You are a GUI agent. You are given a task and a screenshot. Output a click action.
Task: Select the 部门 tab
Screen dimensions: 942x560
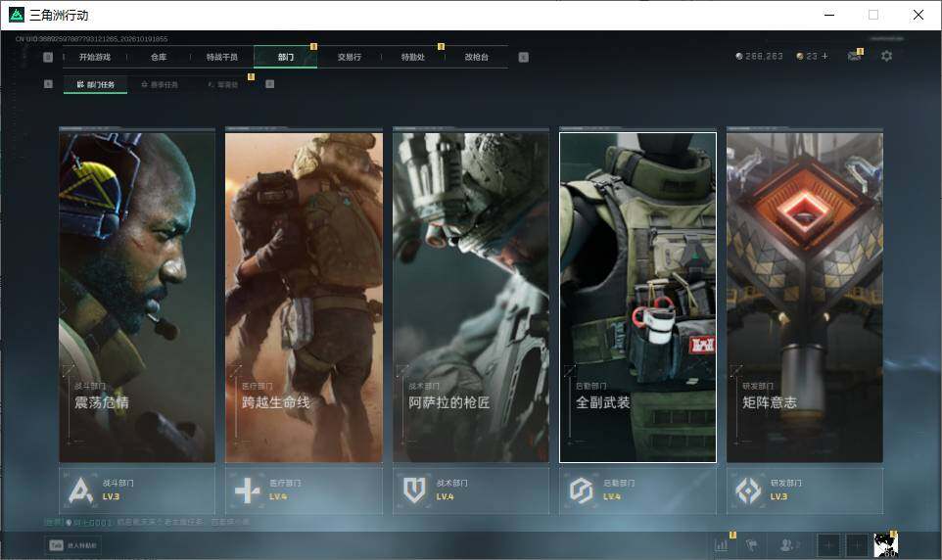pos(286,57)
